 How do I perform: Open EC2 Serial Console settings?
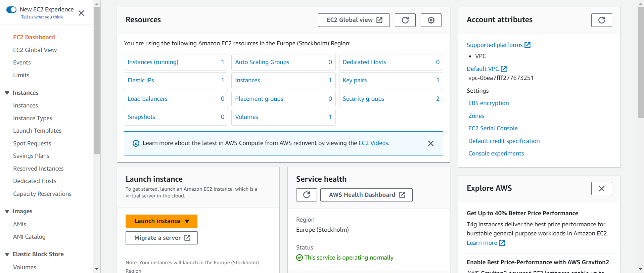tap(493, 128)
